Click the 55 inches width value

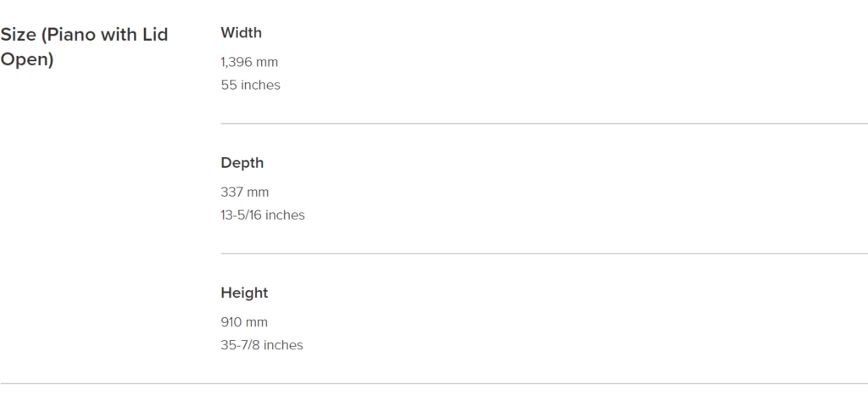250,85
